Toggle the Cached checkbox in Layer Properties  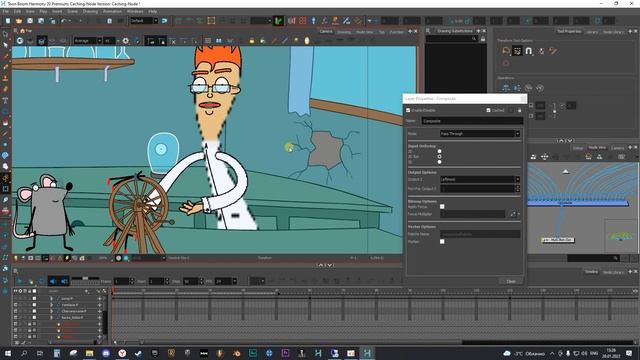488,110
